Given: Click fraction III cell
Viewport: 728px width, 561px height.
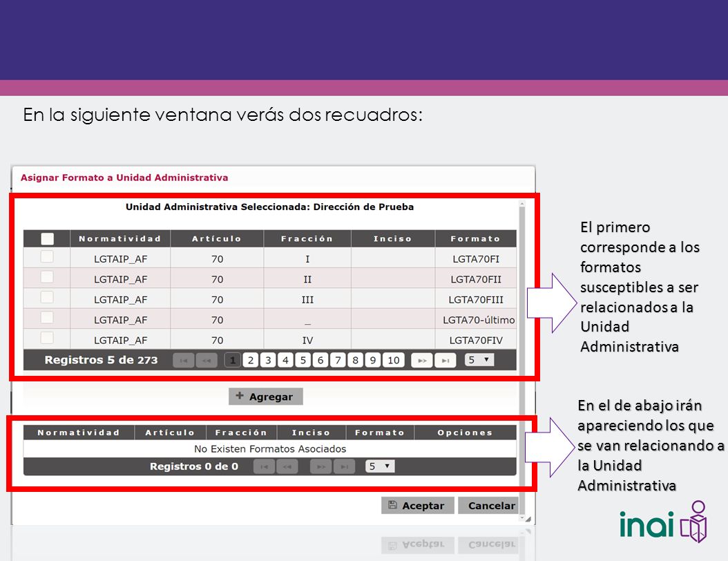Looking at the screenshot, I should point(307,300).
